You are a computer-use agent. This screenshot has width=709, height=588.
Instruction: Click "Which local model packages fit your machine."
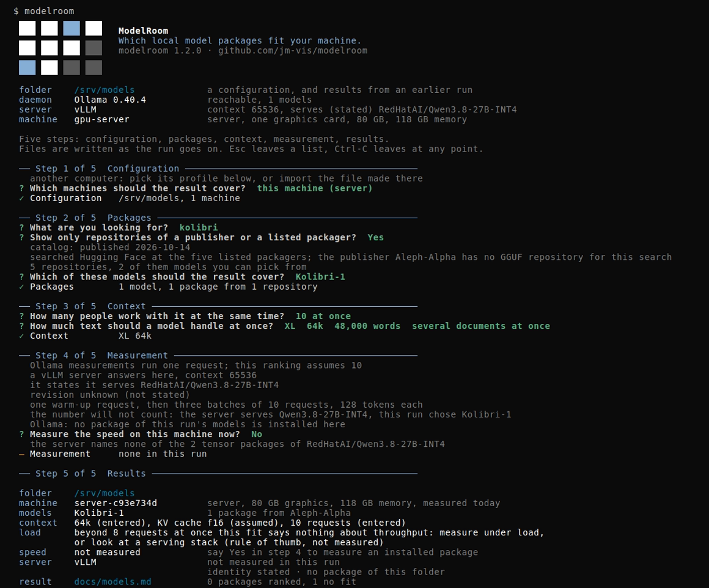click(240, 41)
